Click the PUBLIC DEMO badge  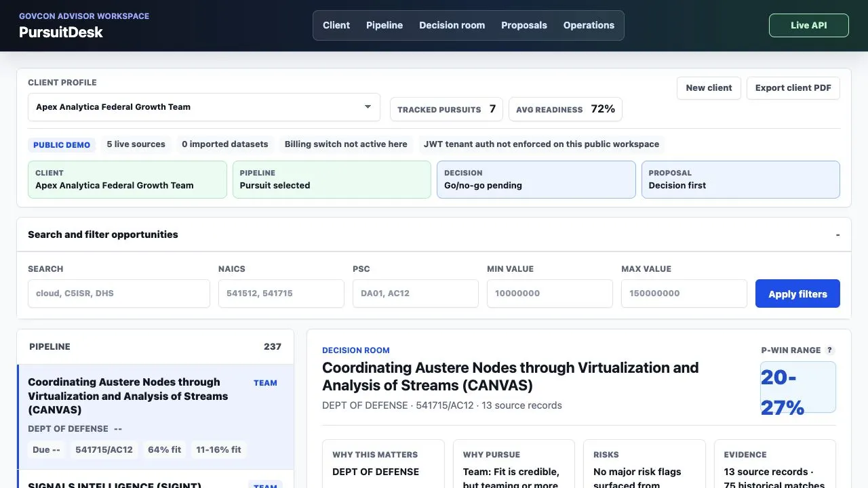pos(62,144)
